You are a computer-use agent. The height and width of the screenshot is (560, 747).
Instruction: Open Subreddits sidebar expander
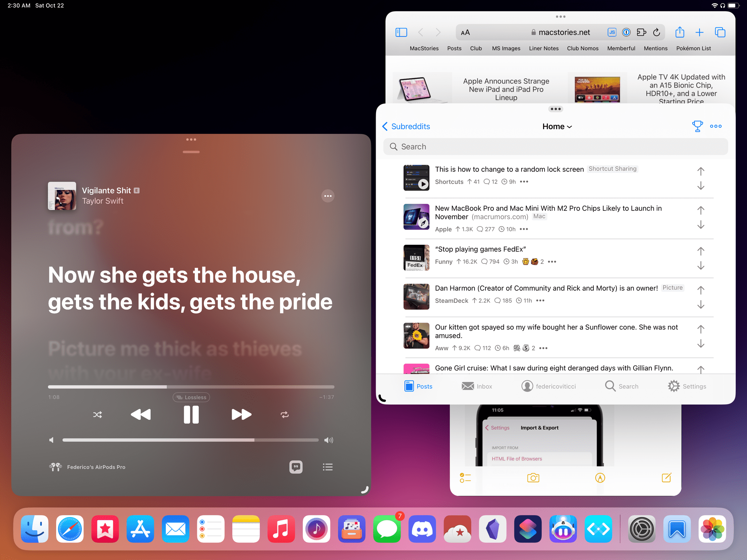(405, 126)
